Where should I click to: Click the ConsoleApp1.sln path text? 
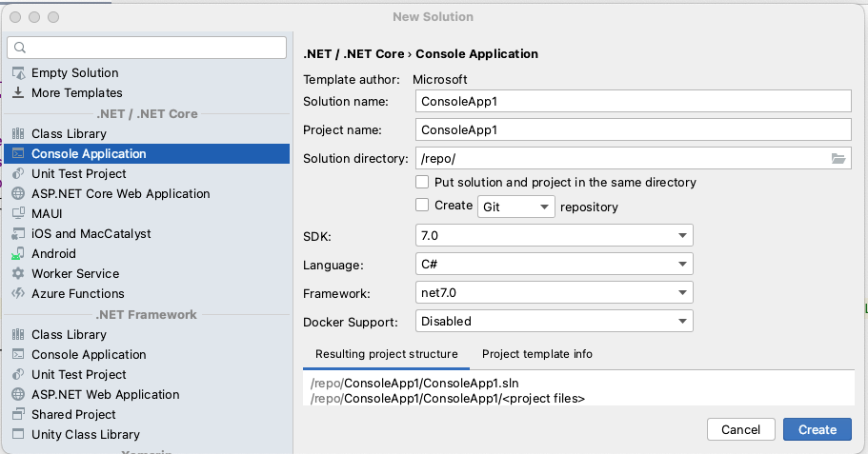click(x=414, y=383)
